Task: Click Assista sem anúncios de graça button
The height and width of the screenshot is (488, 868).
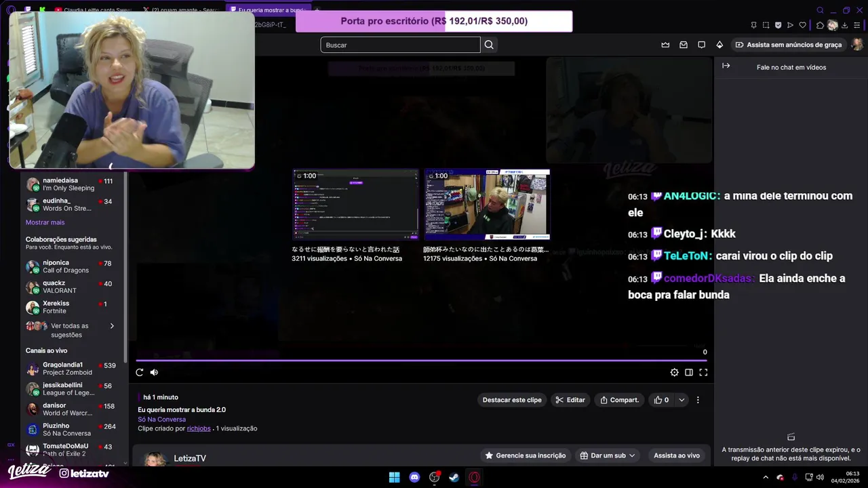Action: click(x=789, y=45)
